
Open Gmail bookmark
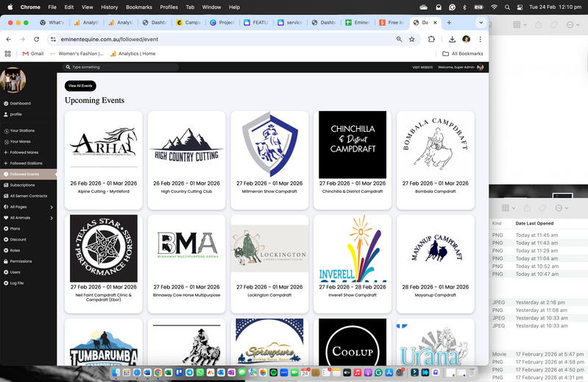33,54
